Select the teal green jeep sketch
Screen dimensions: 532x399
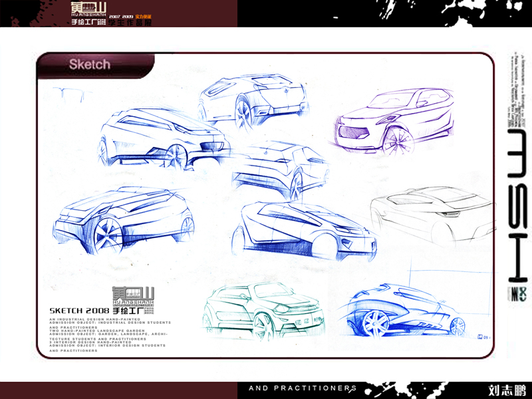coord(263,311)
